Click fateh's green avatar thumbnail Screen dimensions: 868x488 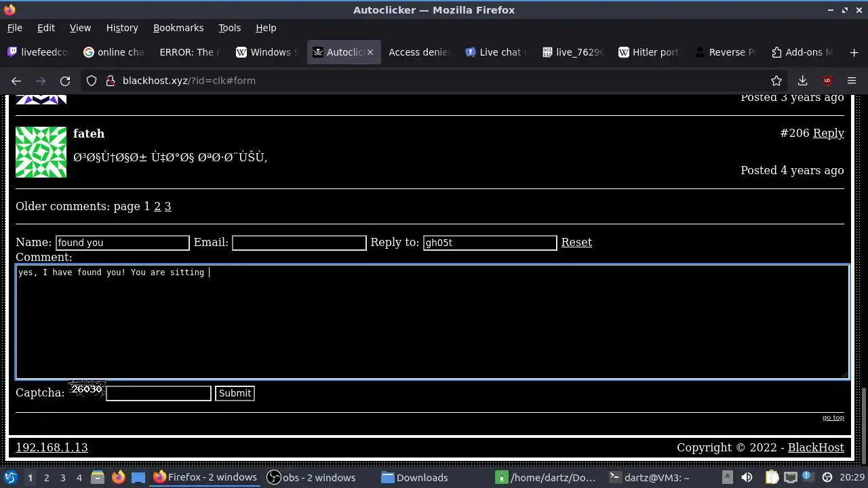41,152
